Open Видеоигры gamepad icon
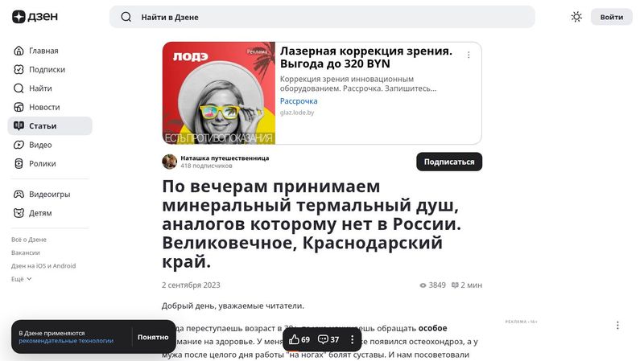This screenshot has height=361, width=644. pyautogui.click(x=19, y=194)
